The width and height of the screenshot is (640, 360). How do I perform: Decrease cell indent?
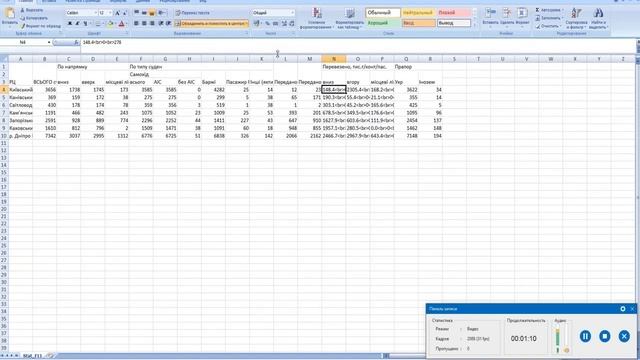[161, 24]
